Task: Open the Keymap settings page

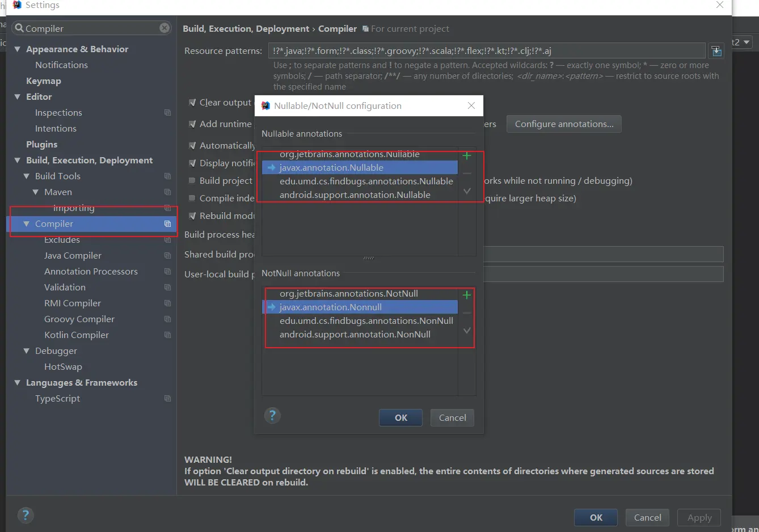Action: pyautogui.click(x=44, y=81)
